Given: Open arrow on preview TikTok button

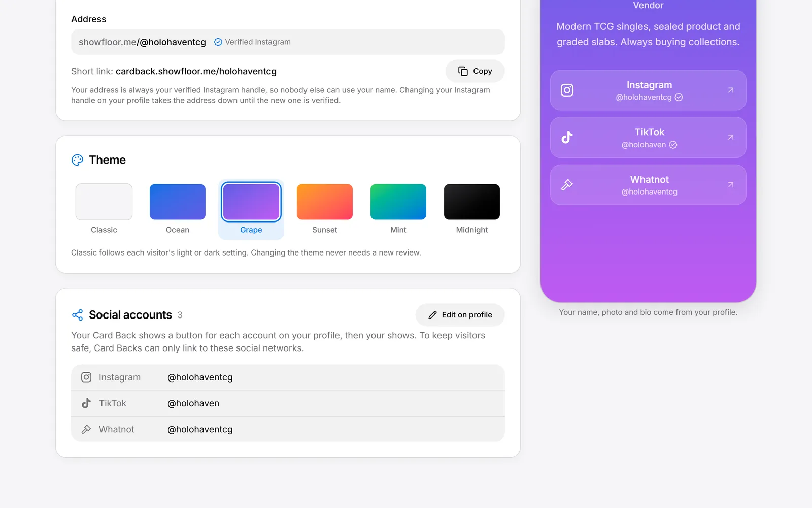Looking at the screenshot, I should click(x=731, y=137).
